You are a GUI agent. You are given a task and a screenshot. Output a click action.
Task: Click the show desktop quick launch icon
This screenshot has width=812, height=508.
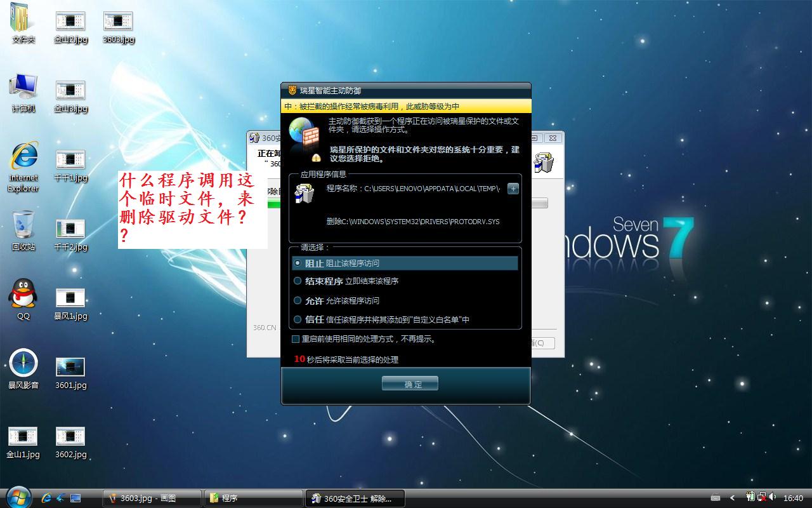pos(75,498)
